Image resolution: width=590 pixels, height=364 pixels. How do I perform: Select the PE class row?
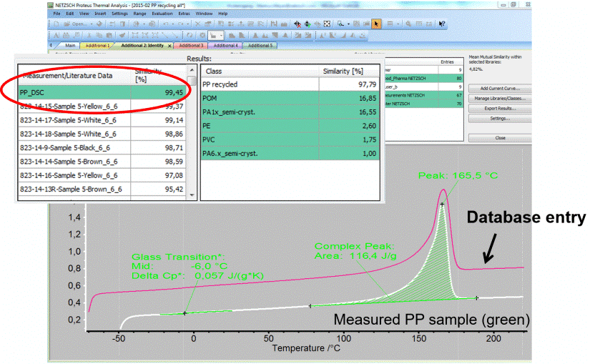coord(290,126)
